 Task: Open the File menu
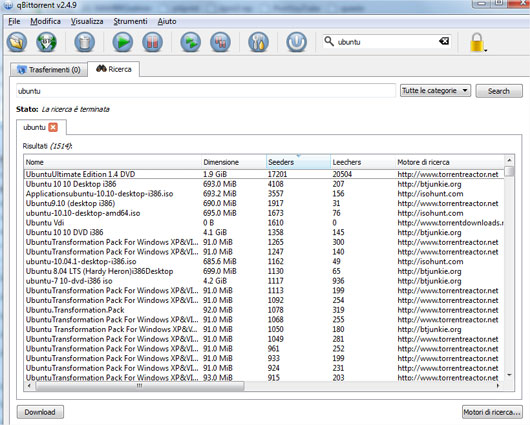(x=14, y=21)
